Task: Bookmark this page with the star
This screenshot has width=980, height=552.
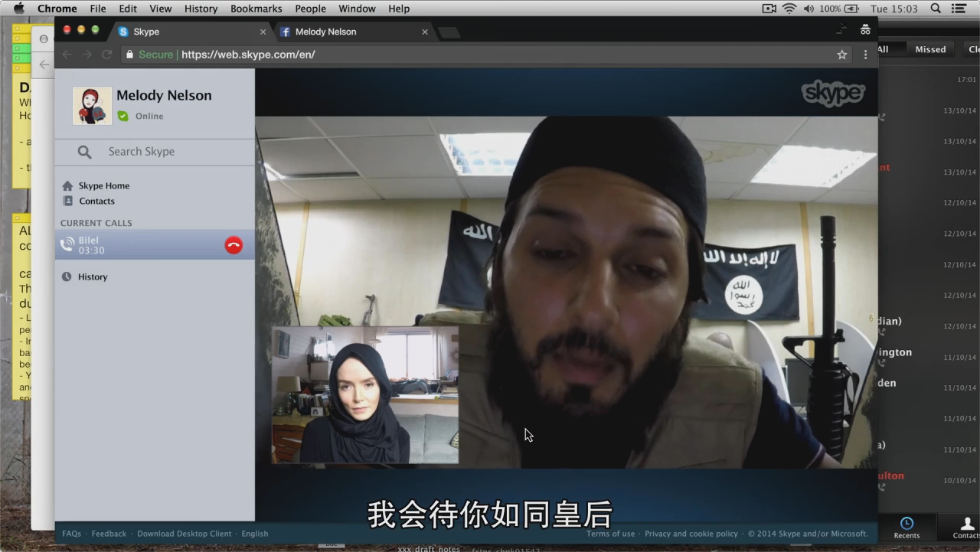Action: tap(842, 54)
